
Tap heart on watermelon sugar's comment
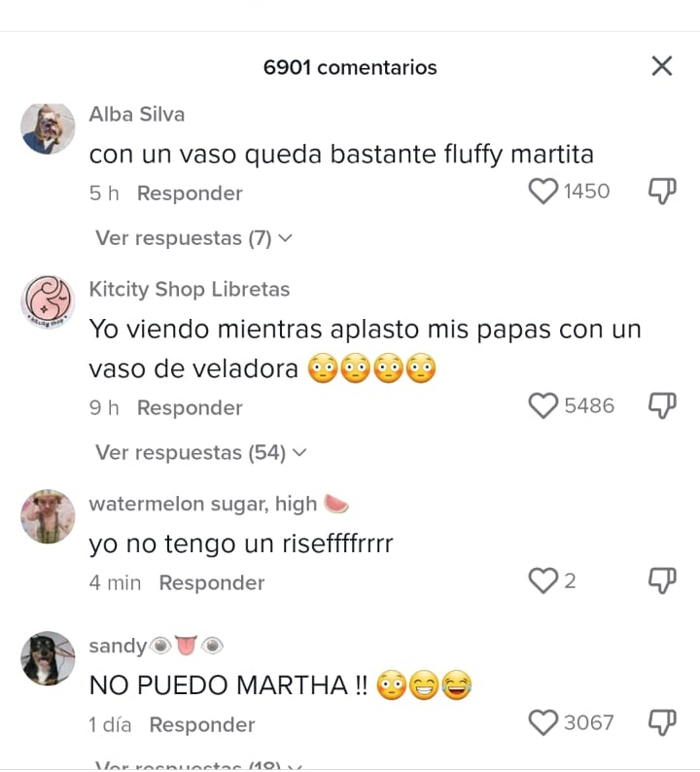click(542, 581)
